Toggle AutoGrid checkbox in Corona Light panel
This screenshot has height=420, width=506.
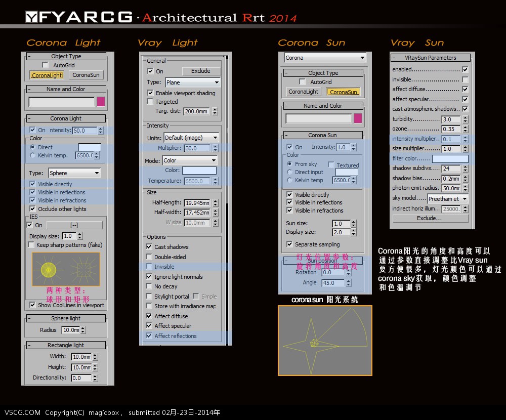click(46, 65)
